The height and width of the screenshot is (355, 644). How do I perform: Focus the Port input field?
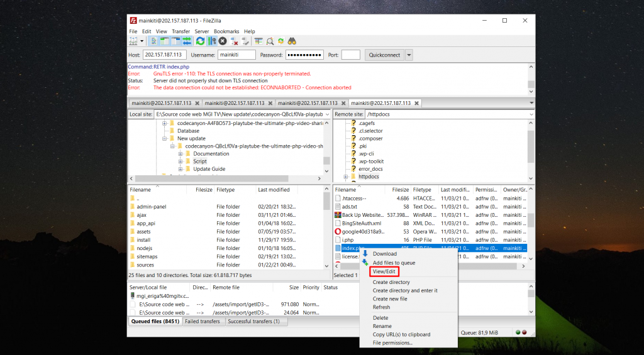coord(351,55)
